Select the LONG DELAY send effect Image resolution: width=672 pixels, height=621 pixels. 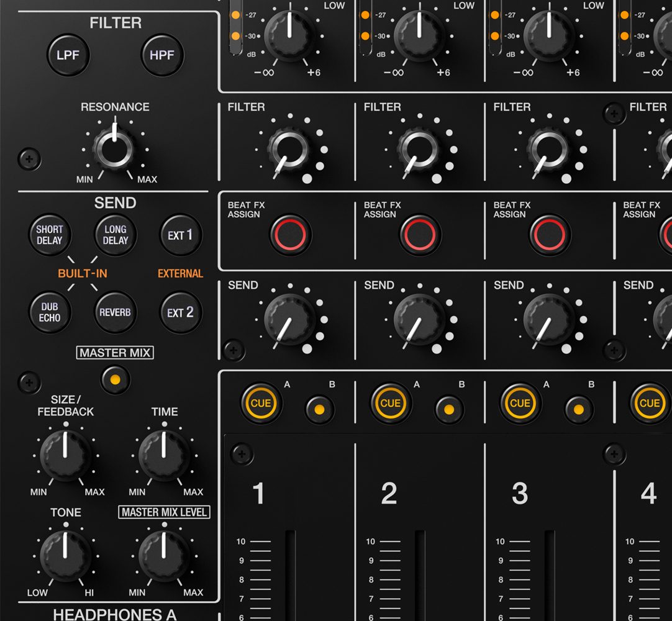(114, 235)
